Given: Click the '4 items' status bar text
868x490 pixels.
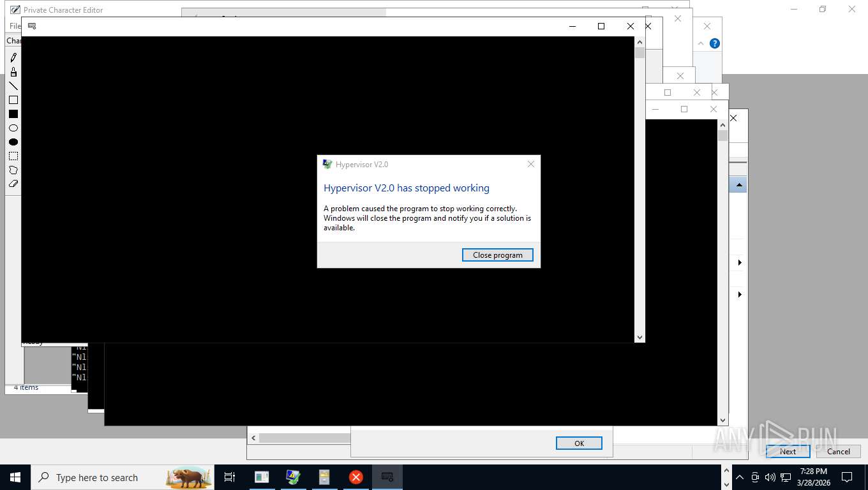Looking at the screenshot, I should tap(26, 387).
